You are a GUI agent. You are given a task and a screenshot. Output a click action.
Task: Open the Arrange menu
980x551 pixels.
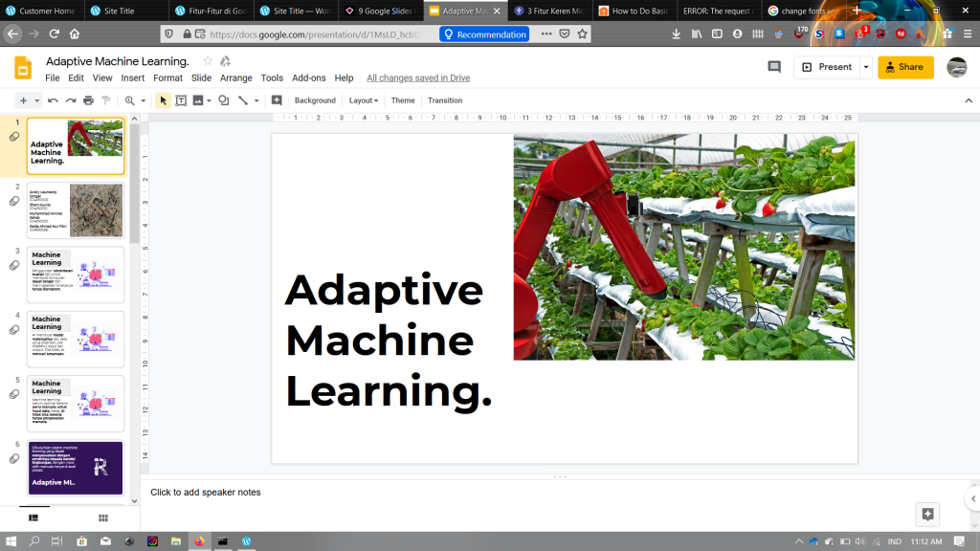coord(235,78)
